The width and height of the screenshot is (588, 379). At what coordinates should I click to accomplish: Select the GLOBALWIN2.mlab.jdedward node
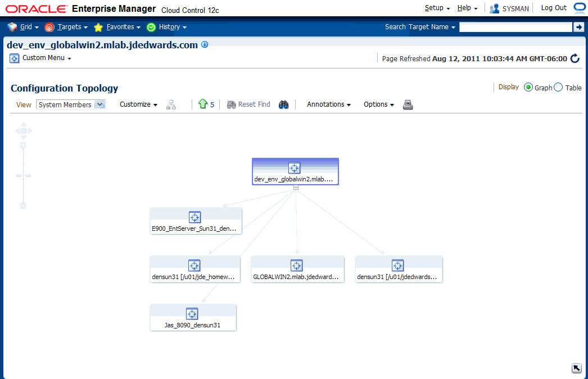point(297,270)
